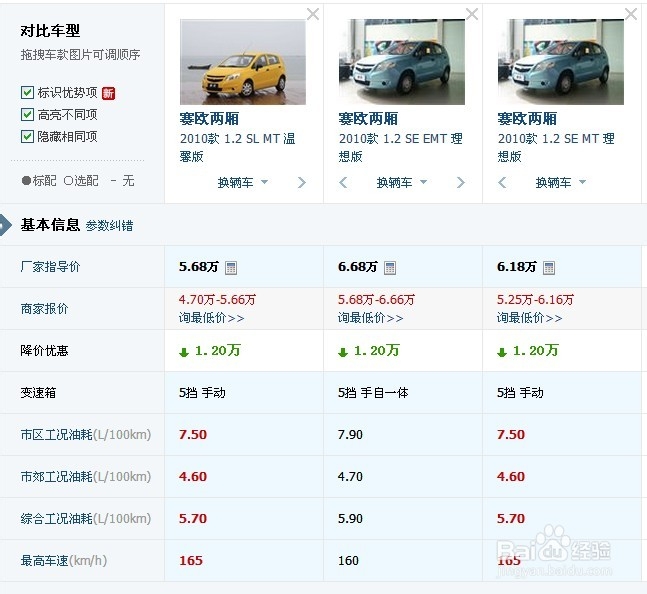Click the blue car thumbnail for SE MT
Screen dimensions: 647x594
coord(561,62)
